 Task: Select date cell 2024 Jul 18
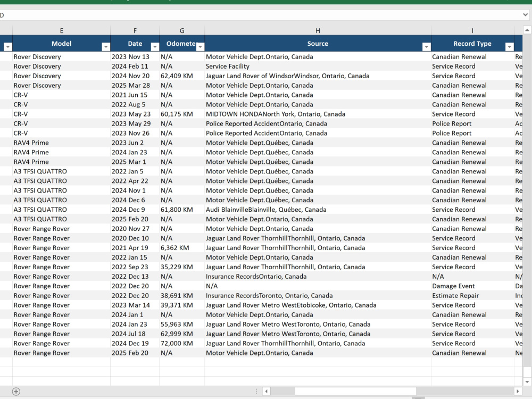[135, 334]
